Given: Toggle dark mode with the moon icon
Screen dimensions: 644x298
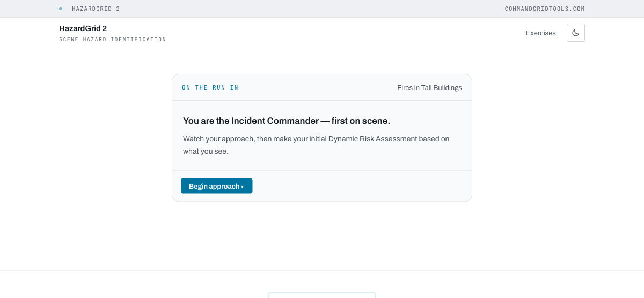Looking at the screenshot, I should tap(575, 33).
